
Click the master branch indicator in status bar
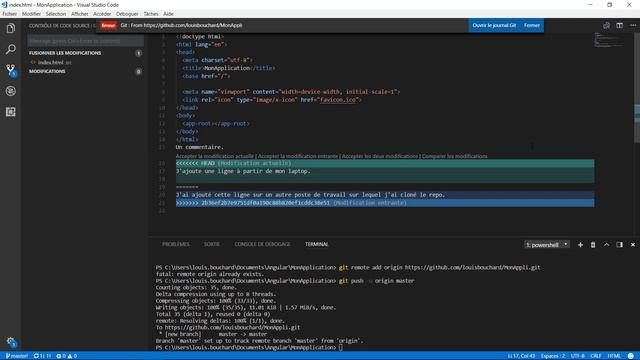[16, 356]
